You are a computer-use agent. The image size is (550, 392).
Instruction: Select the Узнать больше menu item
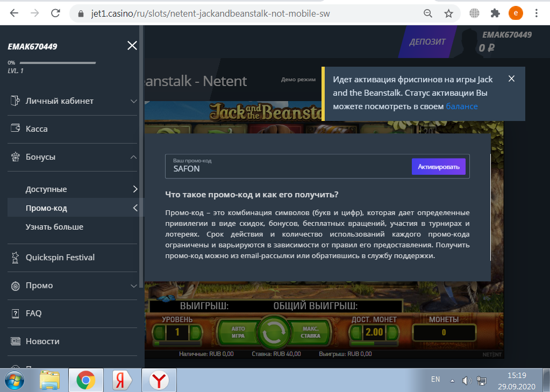coord(54,227)
